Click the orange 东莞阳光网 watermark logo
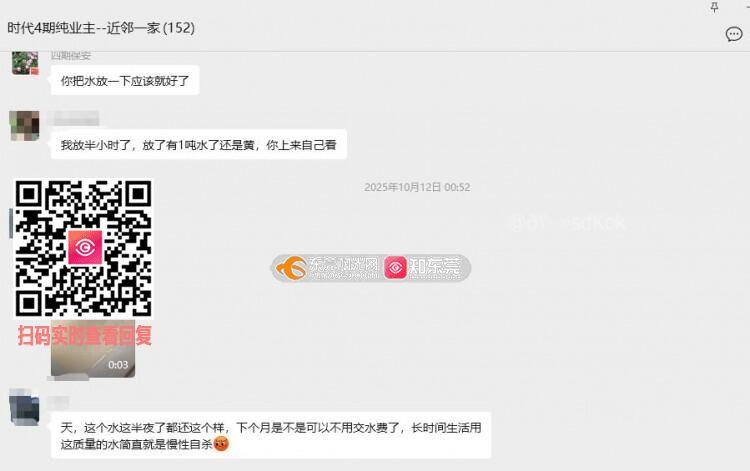Image resolution: width=750 pixels, height=471 pixels. 292,268
